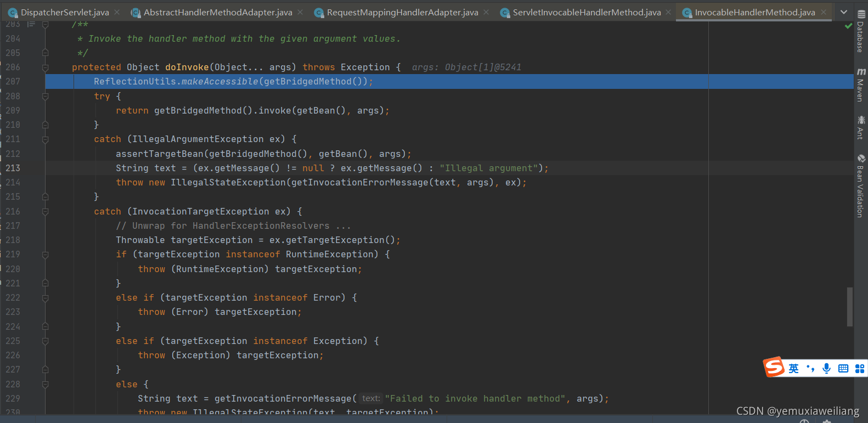868x423 pixels.
Task: Click the Sogou input method logo
Action: click(x=775, y=367)
